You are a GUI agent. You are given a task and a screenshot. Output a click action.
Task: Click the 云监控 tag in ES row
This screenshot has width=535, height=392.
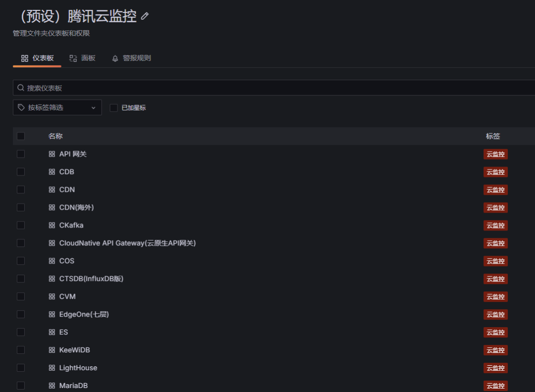[495, 332]
